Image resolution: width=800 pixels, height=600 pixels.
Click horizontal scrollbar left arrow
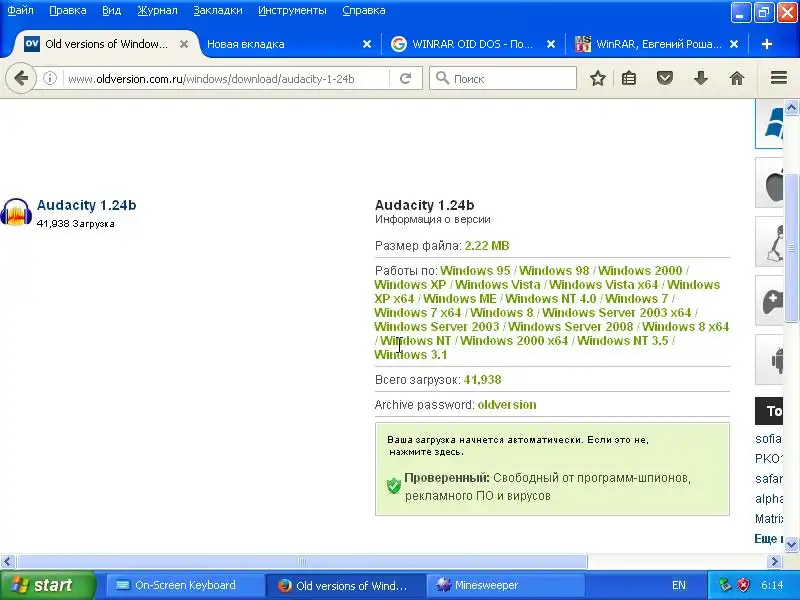coord(7,562)
